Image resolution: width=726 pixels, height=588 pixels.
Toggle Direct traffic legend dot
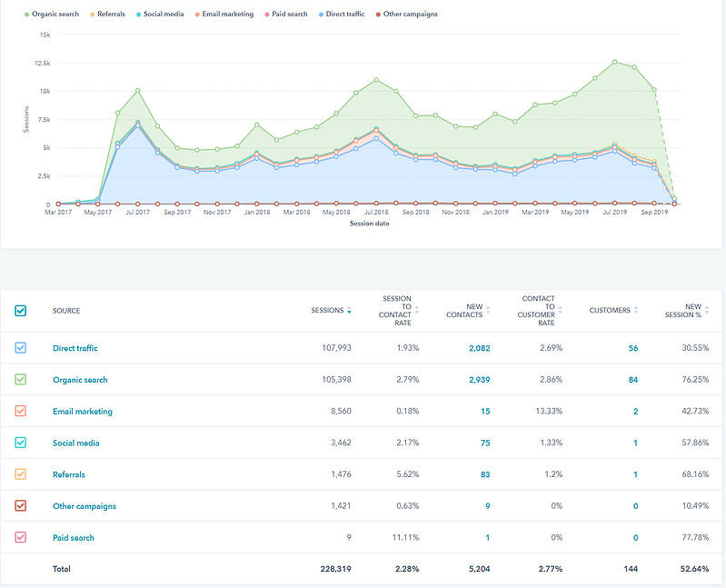pos(321,15)
